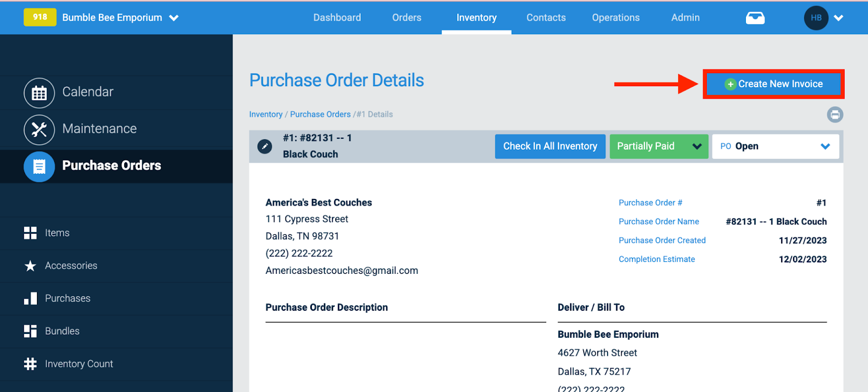Navigate to the Operations menu

pyautogui.click(x=615, y=17)
